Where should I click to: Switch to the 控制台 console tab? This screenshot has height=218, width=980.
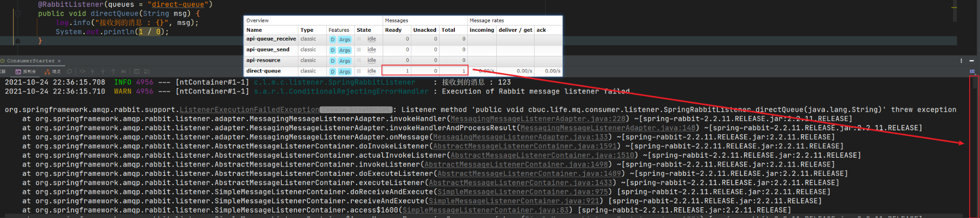[25, 72]
